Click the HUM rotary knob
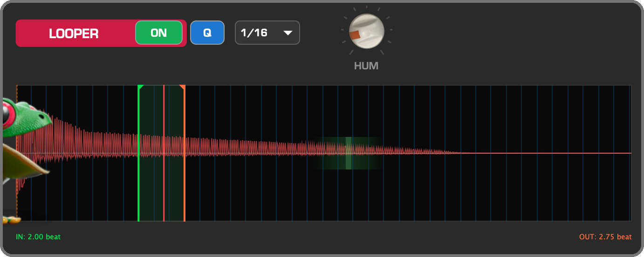 (x=366, y=31)
